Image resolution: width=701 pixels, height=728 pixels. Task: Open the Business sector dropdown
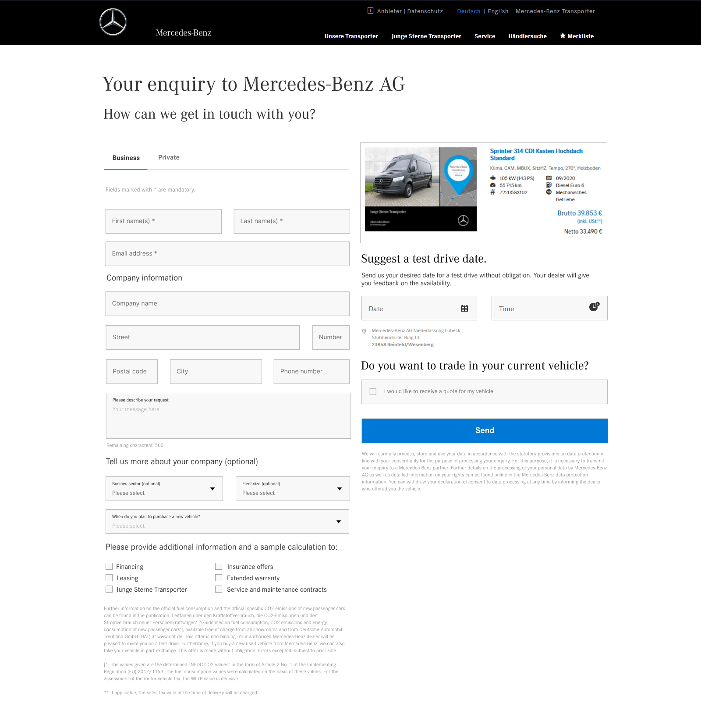[x=164, y=489]
